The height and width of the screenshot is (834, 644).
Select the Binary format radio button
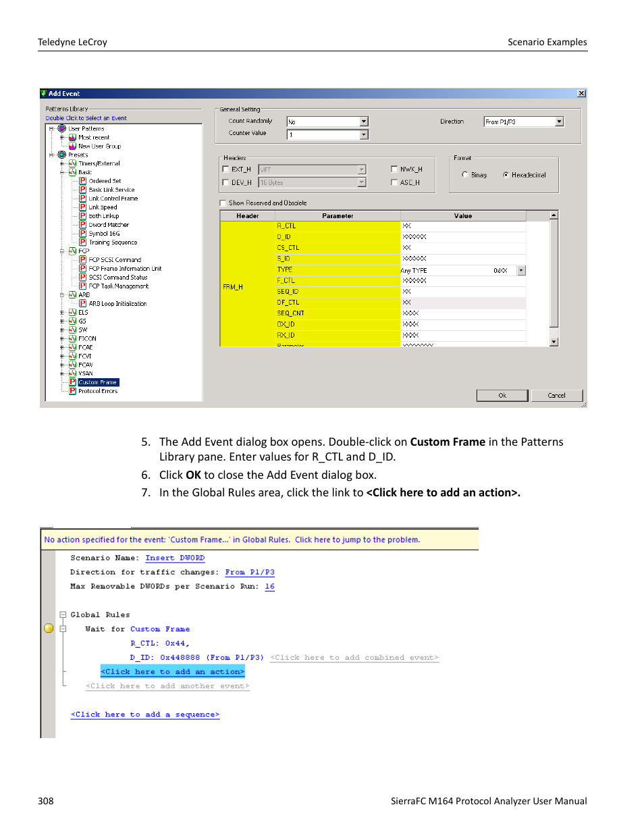point(465,175)
